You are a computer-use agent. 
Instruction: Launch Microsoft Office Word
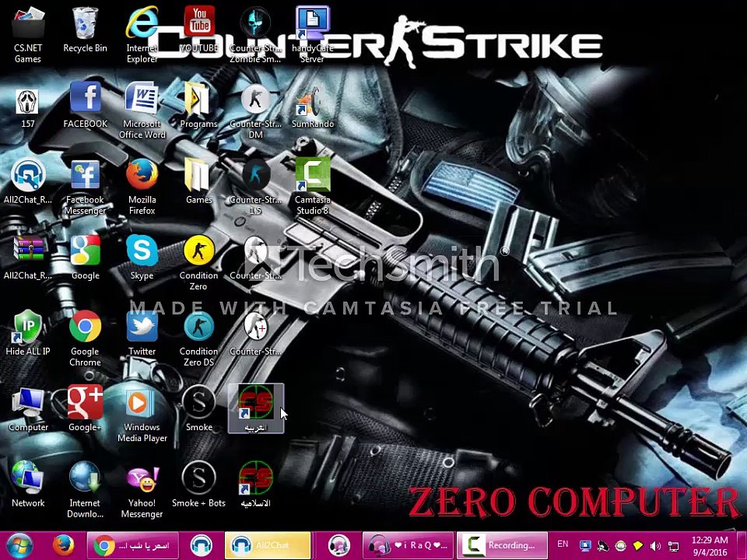[142, 110]
